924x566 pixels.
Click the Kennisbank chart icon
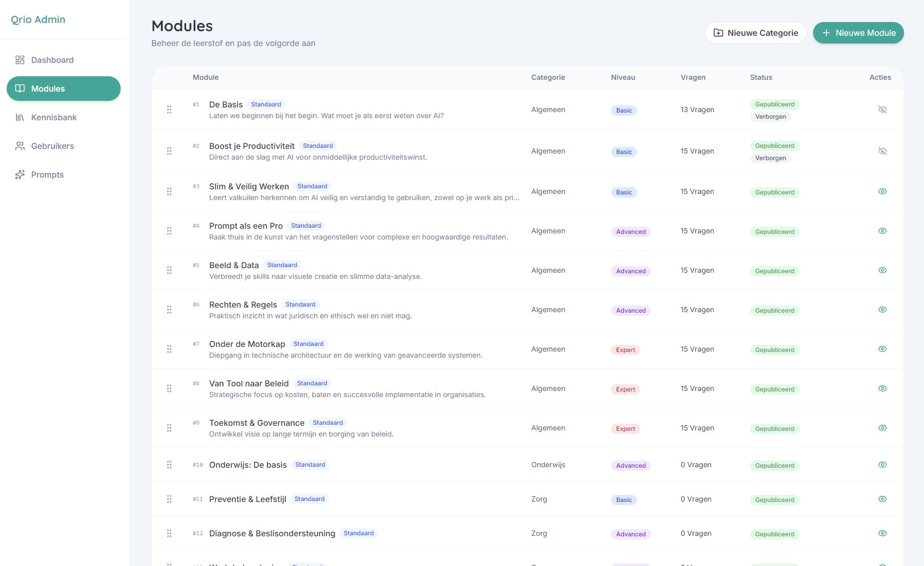20,117
